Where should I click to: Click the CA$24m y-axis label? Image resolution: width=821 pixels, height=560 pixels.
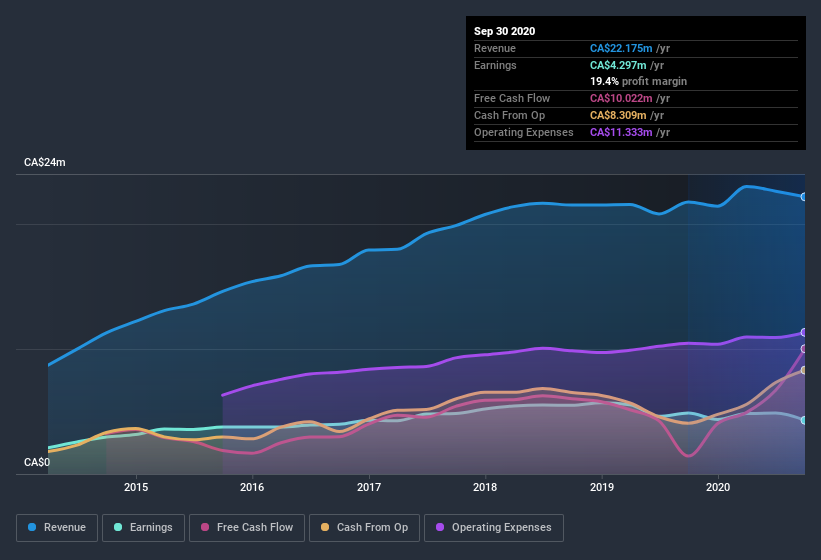(45, 162)
